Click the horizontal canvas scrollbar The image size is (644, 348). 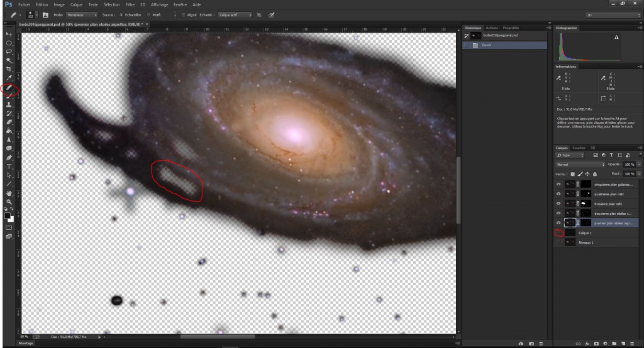[218, 337]
